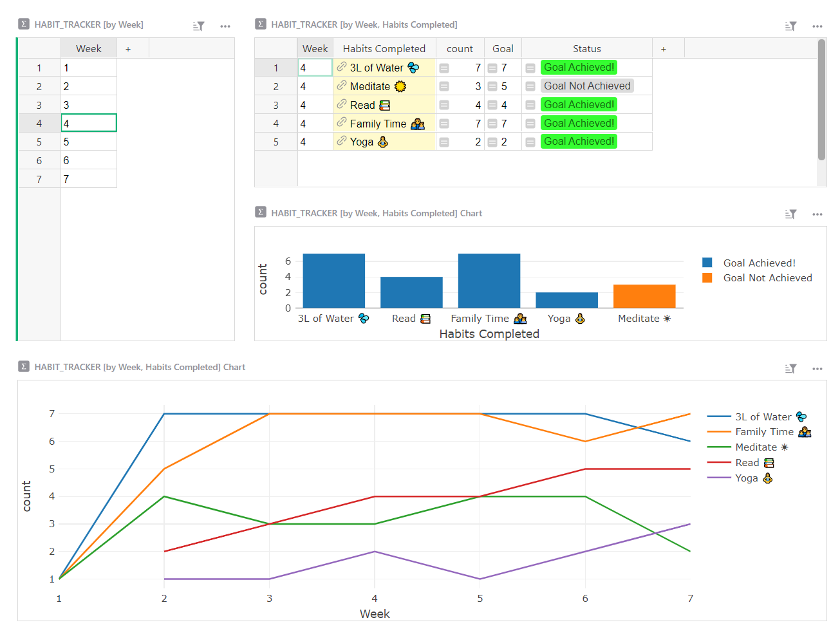Viewport: 840px width, 636px height.
Task: Toggle the Meditate series in the line chart legend
Action: [x=756, y=447]
